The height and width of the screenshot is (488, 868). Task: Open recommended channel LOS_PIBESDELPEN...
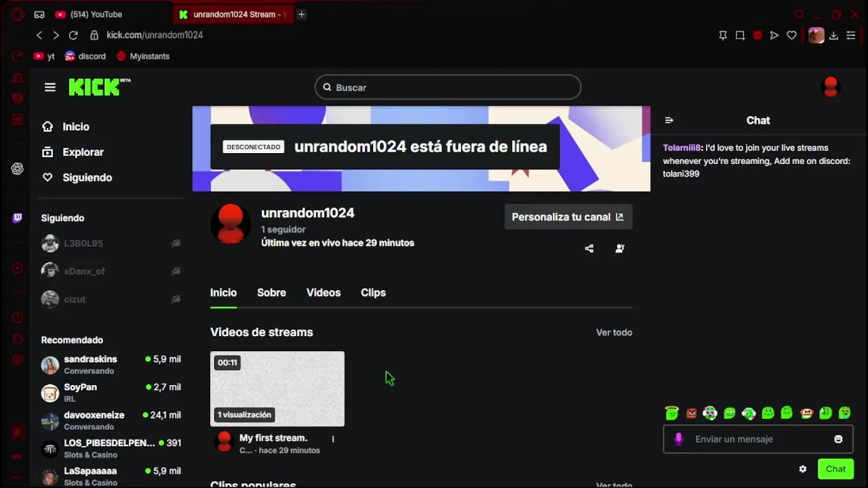click(x=111, y=448)
